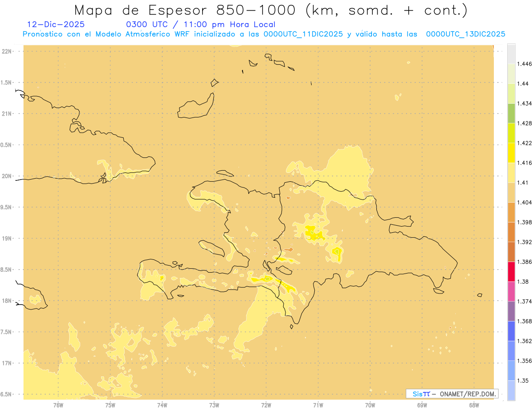Click the legend value 1.374
Screen dimensions: 532x411
[524, 301]
